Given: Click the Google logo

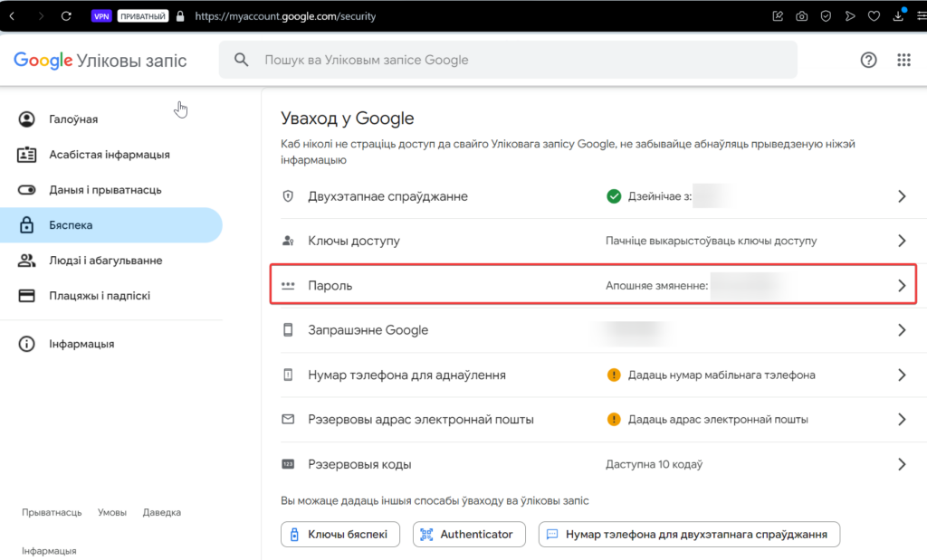Looking at the screenshot, I should tap(43, 61).
